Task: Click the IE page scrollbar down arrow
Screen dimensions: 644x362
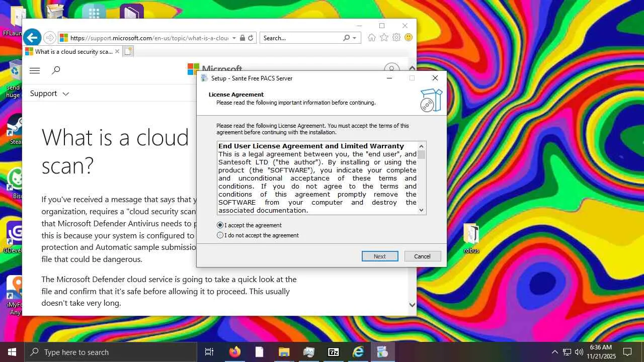Action: tap(412, 305)
